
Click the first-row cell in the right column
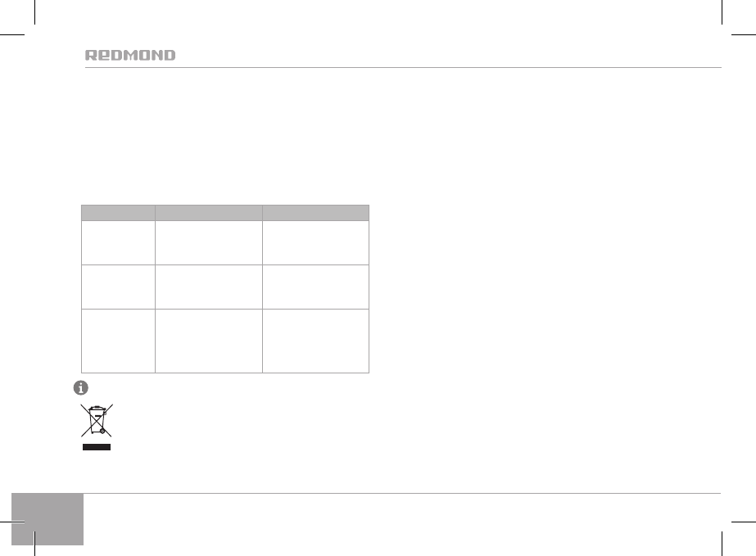316,242
